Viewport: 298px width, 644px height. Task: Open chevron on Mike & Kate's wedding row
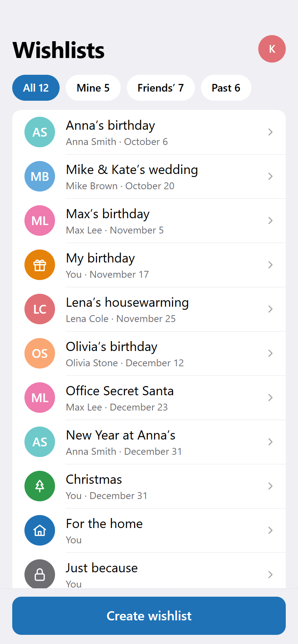[x=270, y=176]
